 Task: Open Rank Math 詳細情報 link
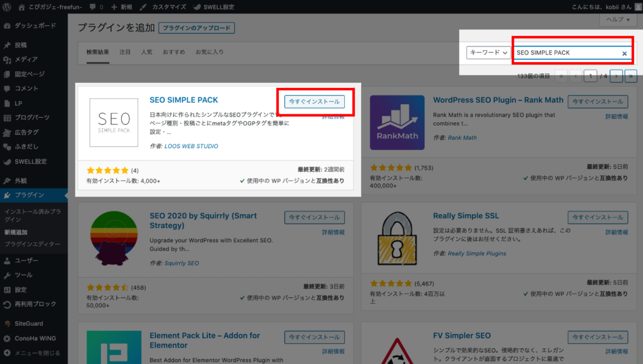coord(617,117)
